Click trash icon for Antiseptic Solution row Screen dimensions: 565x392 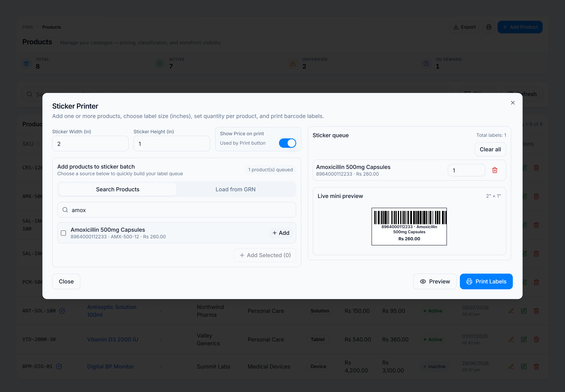[536, 311]
